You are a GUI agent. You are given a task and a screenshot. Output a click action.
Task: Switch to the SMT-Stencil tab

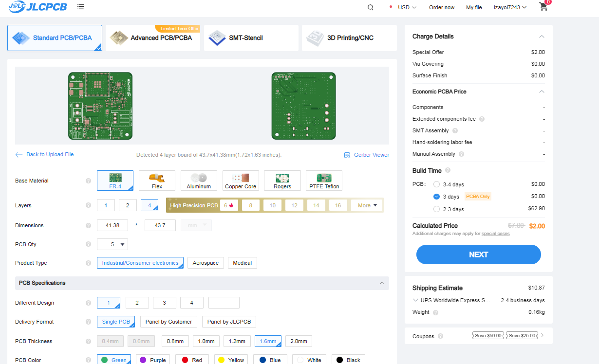tap(251, 38)
